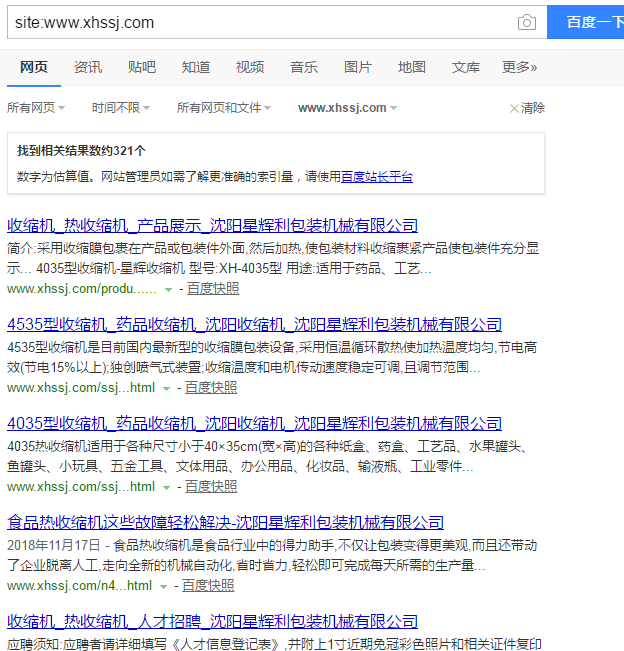
Task: Open 百度快照 for the 4535型收缩机 result
Action: [x=210, y=387]
